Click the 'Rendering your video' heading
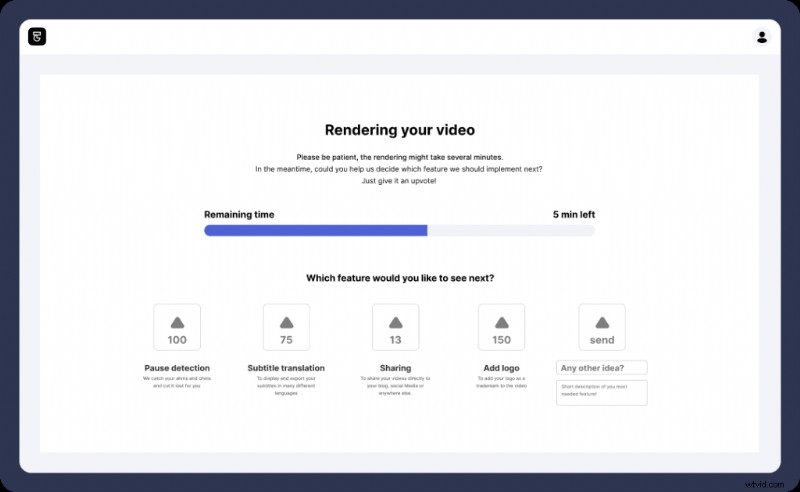This screenshot has width=800, height=492. [x=400, y=130]
